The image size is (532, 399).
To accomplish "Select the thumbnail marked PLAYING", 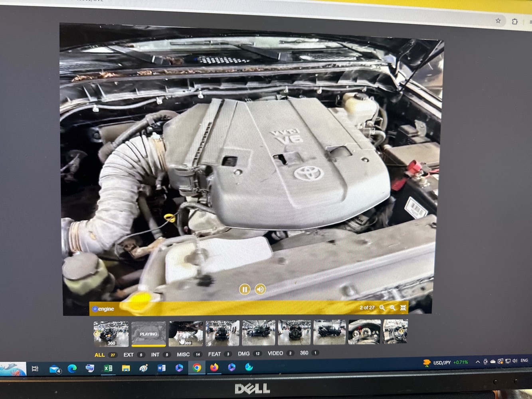I will [148, 334].
